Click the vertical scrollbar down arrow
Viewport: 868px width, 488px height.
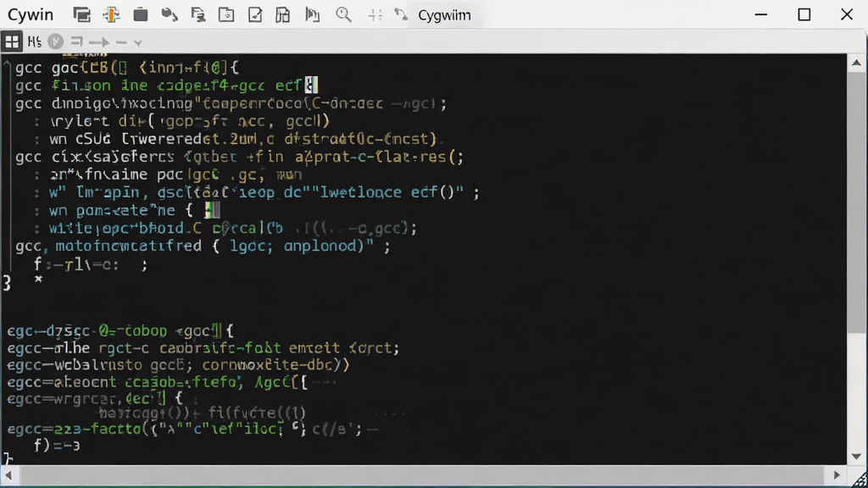click(856, 457)
